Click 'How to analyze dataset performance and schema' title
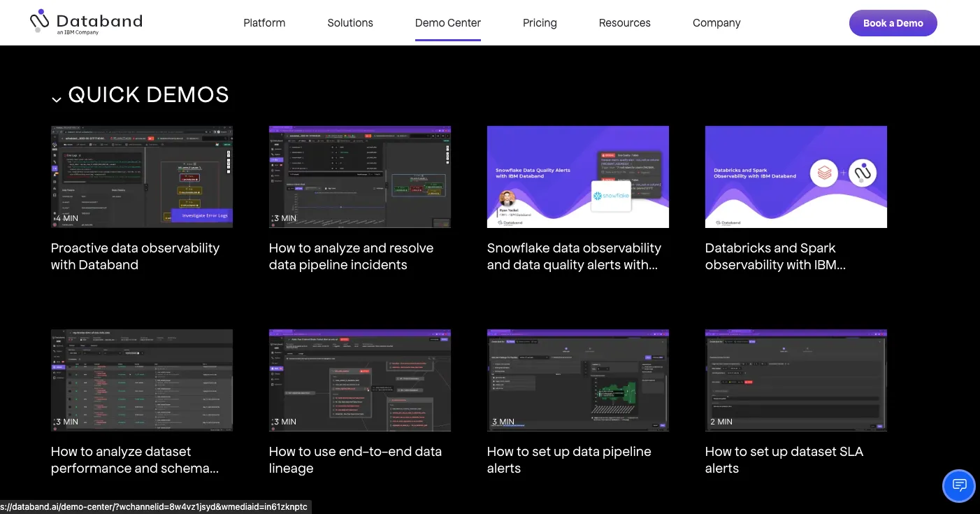The height and width of the screenshot is (514, 980). coord(135,460)
